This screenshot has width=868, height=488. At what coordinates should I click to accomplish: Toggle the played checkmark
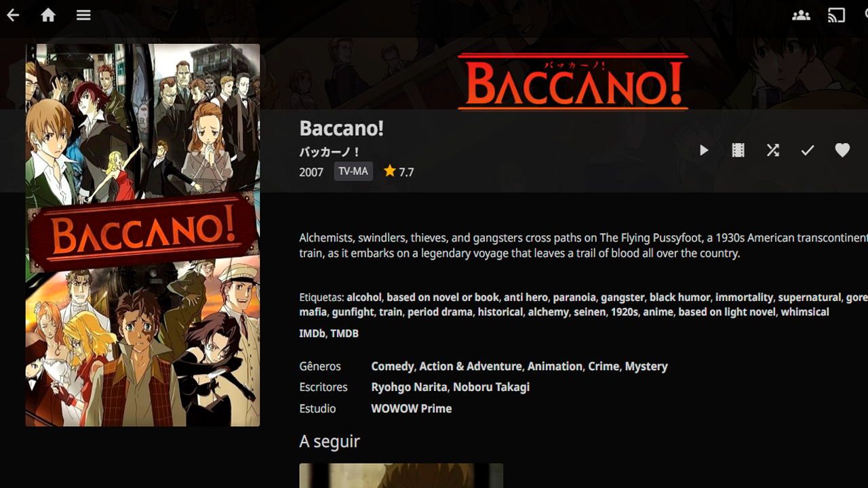coord(807,150)
